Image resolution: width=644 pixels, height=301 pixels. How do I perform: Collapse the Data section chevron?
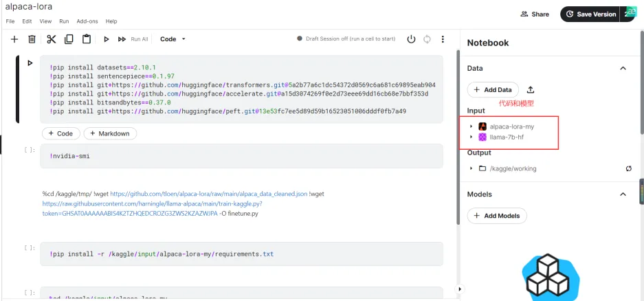[x=623, y=68]
